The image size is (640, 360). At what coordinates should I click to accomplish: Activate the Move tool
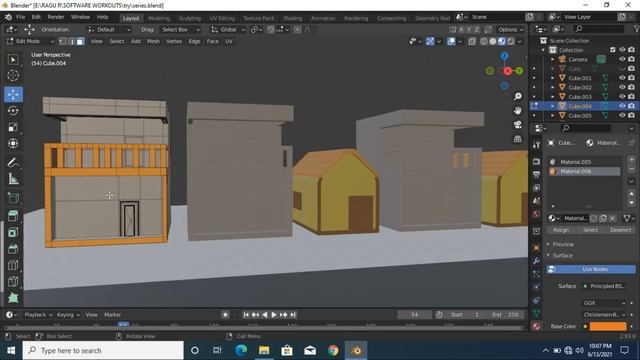[x=13, y=94]
